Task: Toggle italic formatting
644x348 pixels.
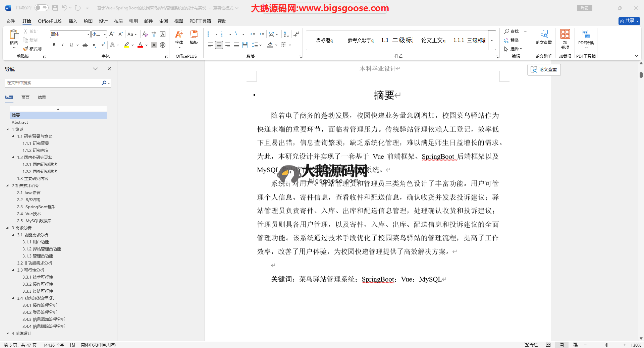Action: (62, 45)
